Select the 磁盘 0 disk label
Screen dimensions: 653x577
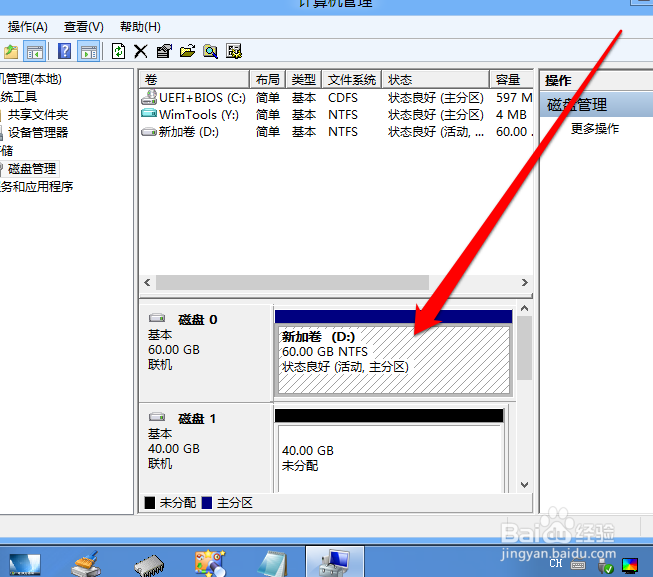tap(197, 320)
